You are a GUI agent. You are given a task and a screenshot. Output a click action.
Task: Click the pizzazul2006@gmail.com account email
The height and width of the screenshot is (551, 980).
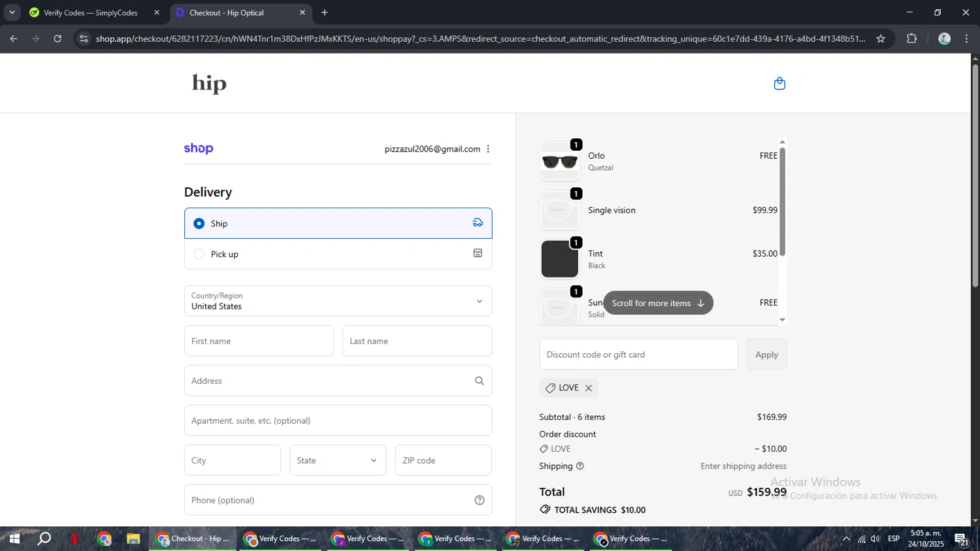coord(433,149)
